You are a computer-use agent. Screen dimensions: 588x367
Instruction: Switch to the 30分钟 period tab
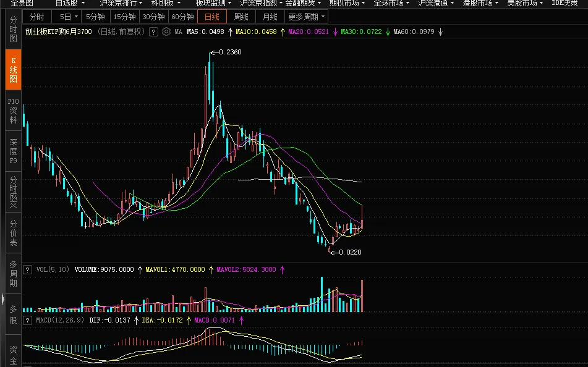[x=154, y=17]
